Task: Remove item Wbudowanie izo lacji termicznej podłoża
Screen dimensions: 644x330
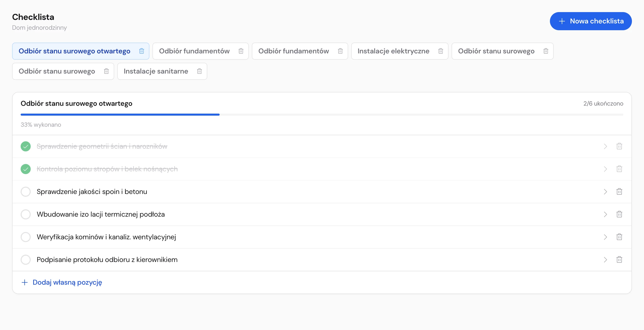Action: tap(619, 214)
